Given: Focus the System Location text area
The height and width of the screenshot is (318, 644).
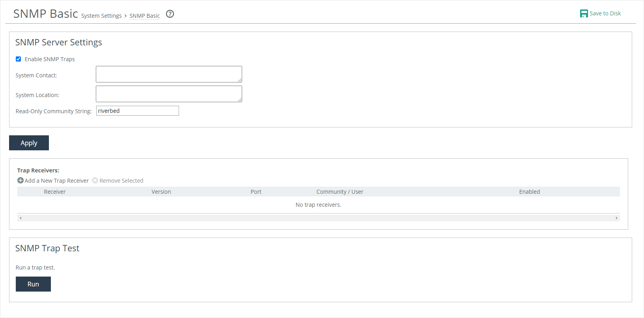Looking at the screenshot, I should [x=169, y=94].
